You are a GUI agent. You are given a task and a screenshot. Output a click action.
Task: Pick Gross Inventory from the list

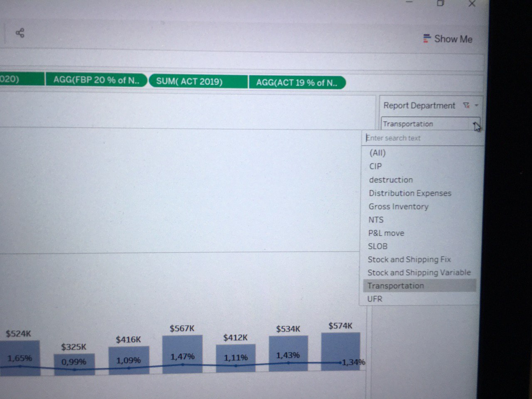pos(398,207)
